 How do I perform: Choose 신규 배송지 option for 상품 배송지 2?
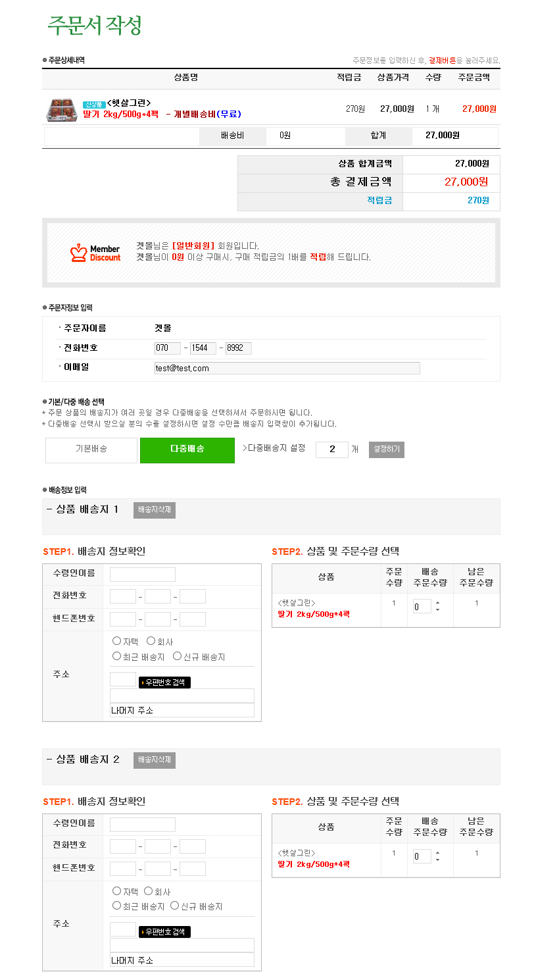pyautogui.click(x=176, y=906)
